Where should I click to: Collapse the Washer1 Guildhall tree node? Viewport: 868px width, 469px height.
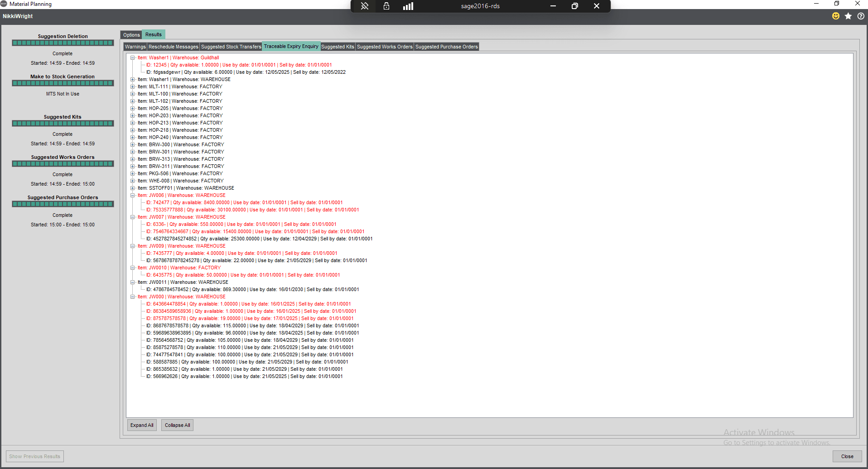tap(133, 57)
